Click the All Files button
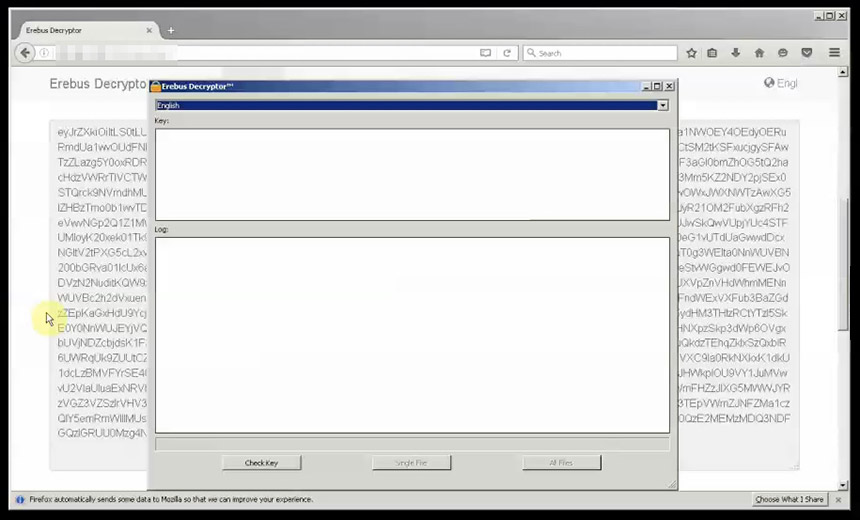Screen dimensions: 860x520 (561, 463)
